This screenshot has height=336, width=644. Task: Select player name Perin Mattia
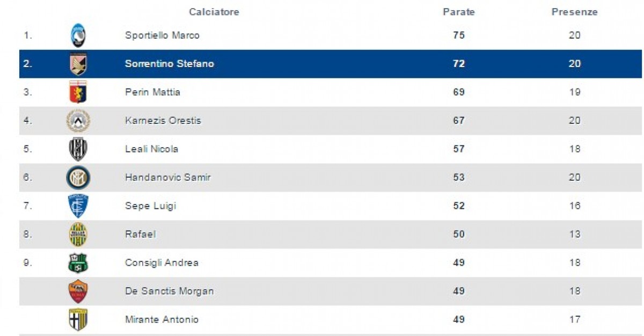152,92
